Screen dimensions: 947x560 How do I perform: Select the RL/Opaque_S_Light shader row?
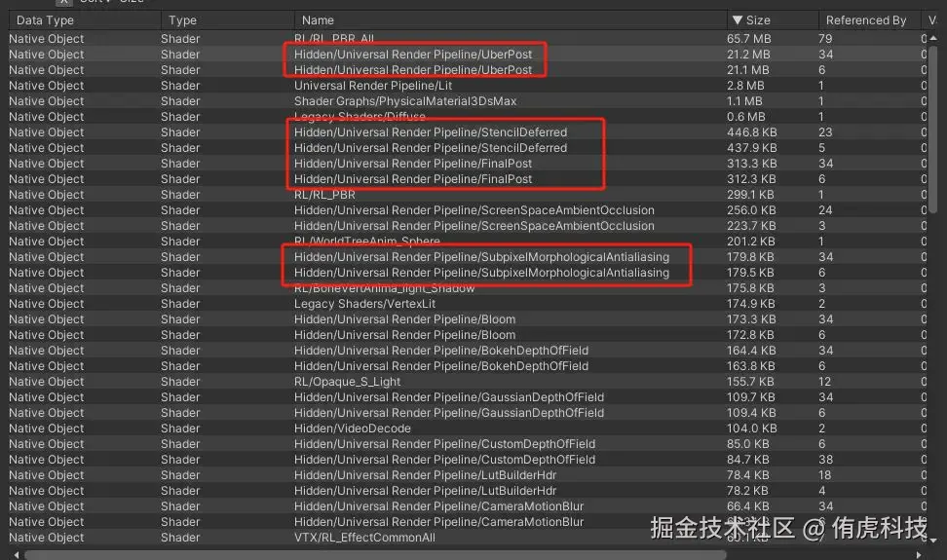(x=466, y=382)
